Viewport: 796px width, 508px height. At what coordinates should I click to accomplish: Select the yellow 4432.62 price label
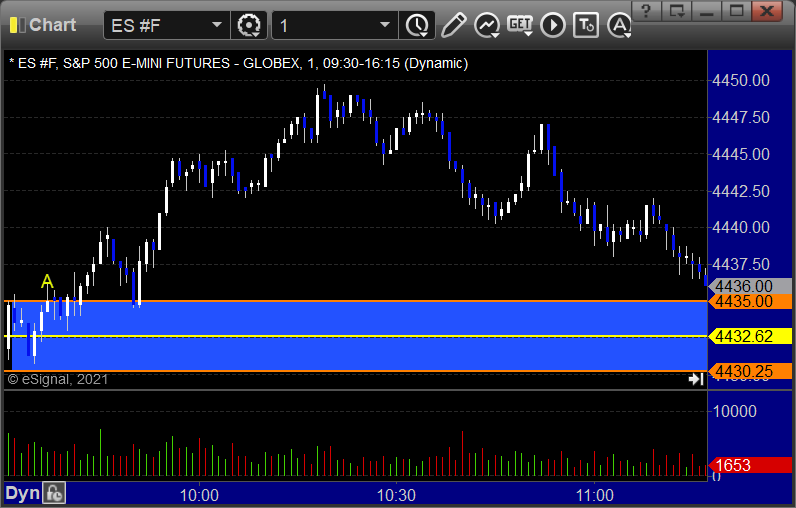[750, 336]
